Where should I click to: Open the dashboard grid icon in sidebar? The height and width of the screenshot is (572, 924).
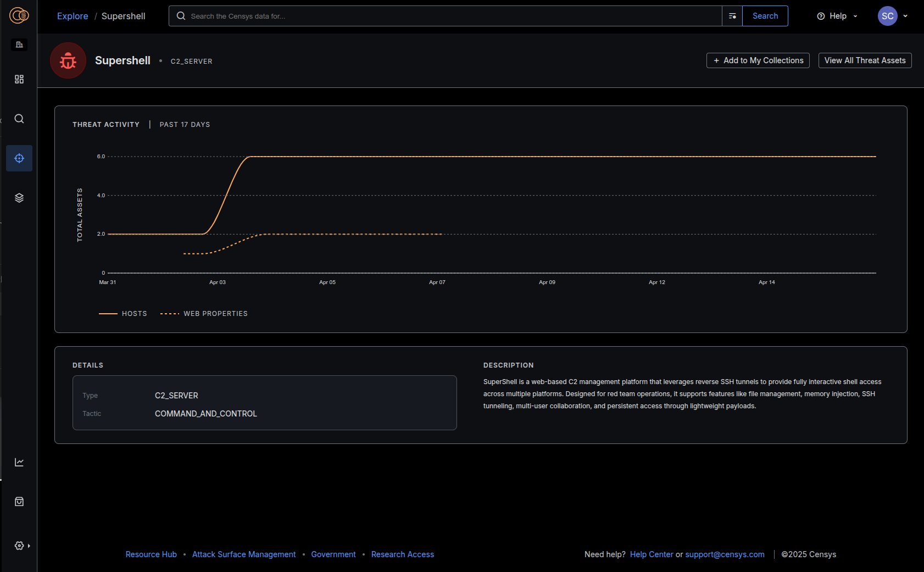click(x=19, y=79)
